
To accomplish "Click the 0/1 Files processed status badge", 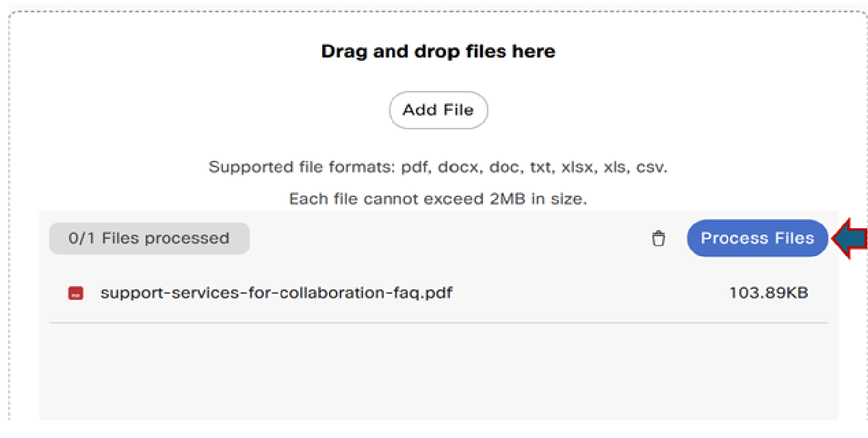I will point(149,238).
